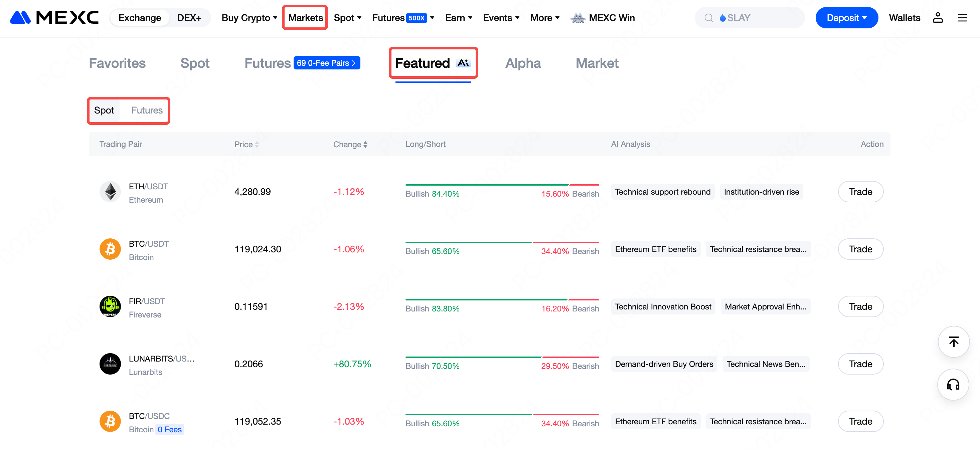The width and height of the screenshot is (980, 450).
Task: Switch to the Alpha tab
Action: coord(523,63)
